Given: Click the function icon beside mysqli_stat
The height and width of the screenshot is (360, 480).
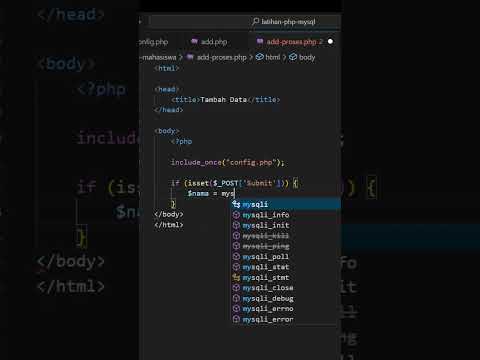Looking at the screenshot, I should coord(236,267).
